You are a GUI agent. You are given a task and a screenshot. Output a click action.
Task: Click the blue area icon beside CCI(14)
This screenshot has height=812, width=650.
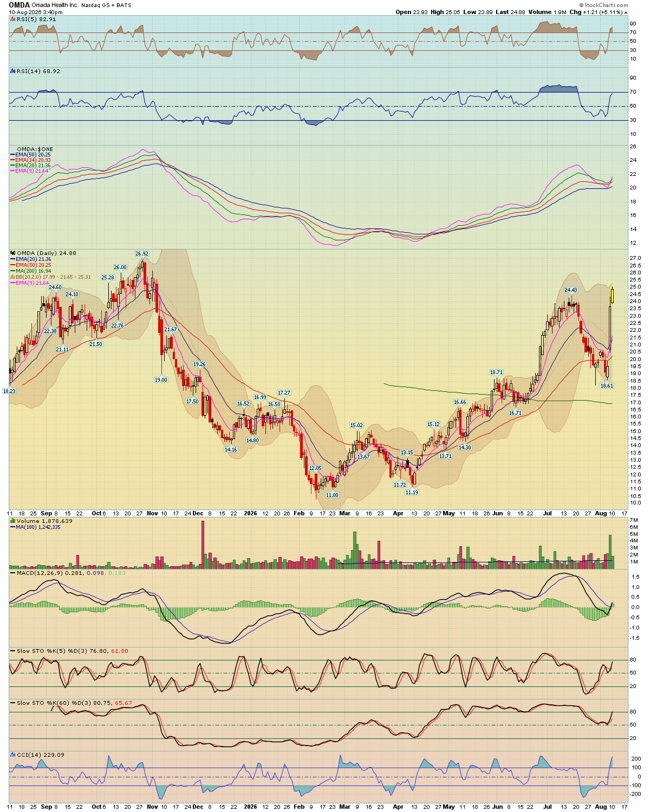tap(13, 755)
